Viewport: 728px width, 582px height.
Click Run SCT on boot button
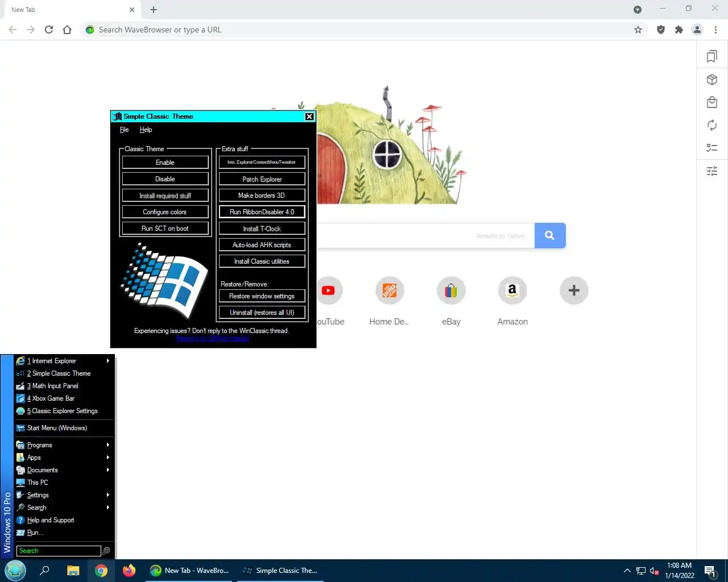[165, 228]
